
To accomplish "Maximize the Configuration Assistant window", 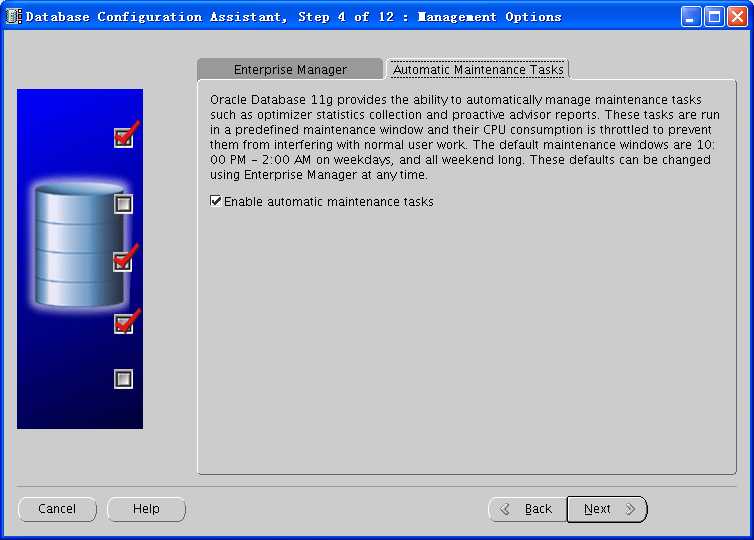I will pyautogui.click(x=714, y=17).
